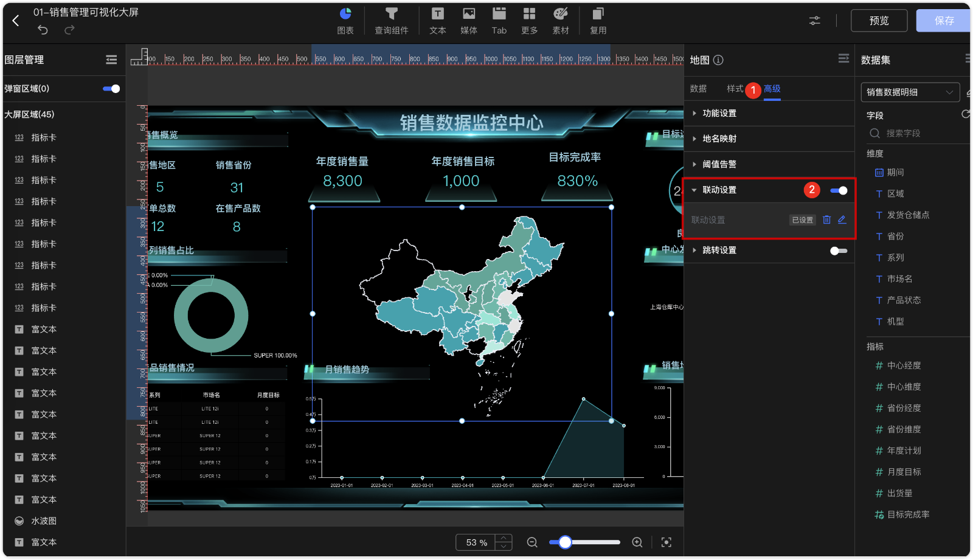
Task: Increase zoom percentage with stepper up arrow
Action: (504, 538)
